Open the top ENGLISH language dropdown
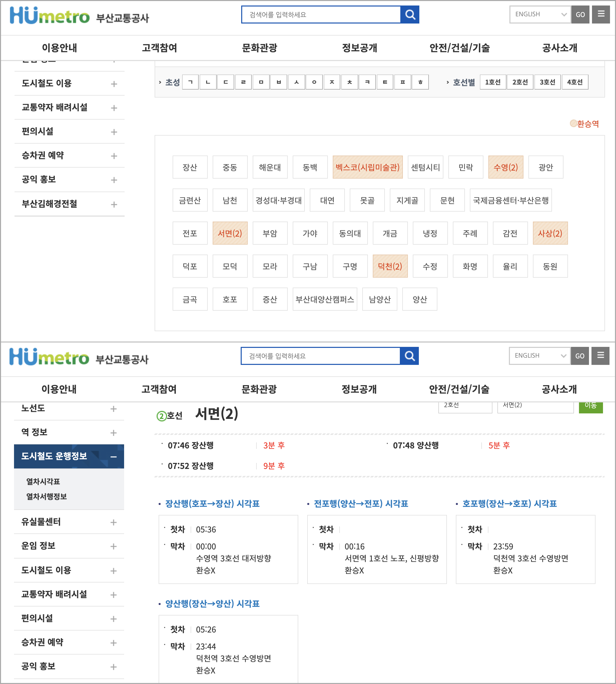616x684 pixels. 540,15
